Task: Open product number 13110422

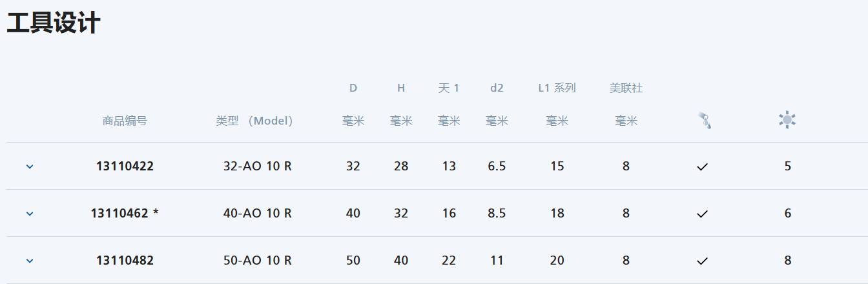Action: pos(125,167)
